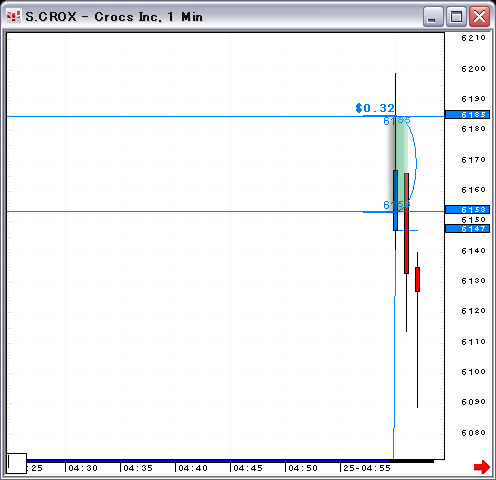Click the 6170 price axis label
The width and height of the screenshot is (496, 480).
[x=473, y=160]
